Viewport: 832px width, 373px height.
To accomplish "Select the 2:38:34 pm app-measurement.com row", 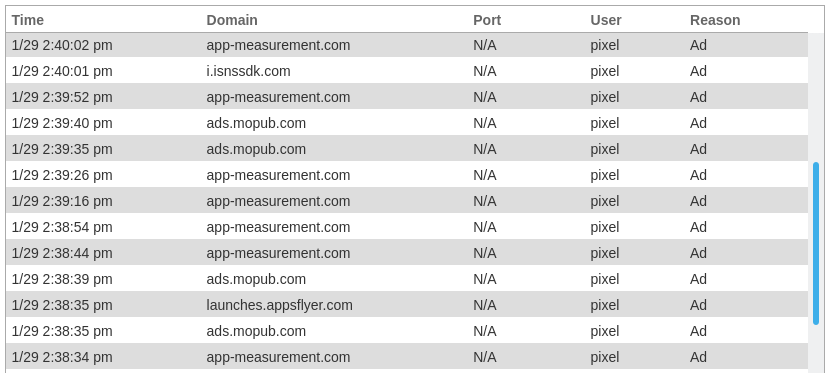I will tap(407, 357).
